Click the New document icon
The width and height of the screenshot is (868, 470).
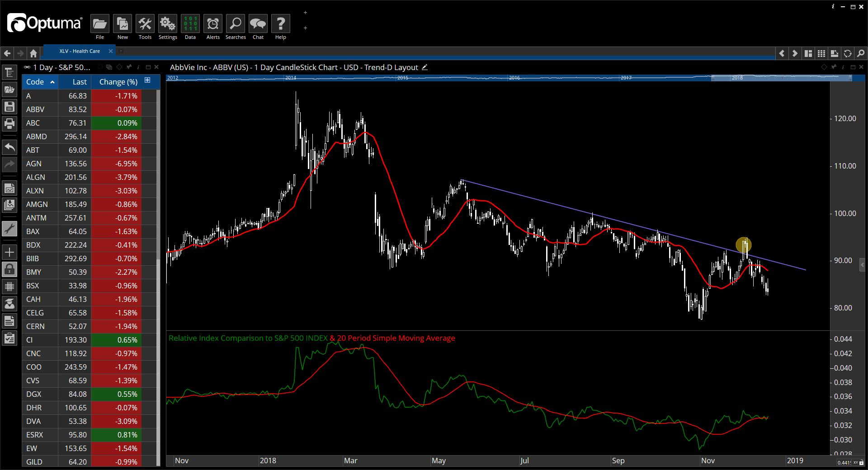point(123,23)
